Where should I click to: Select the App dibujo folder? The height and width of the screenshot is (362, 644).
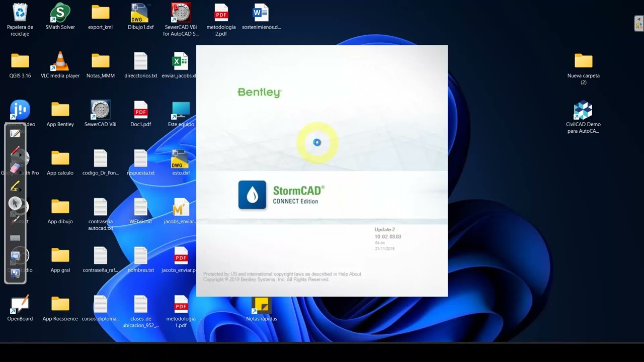(60, 212)
